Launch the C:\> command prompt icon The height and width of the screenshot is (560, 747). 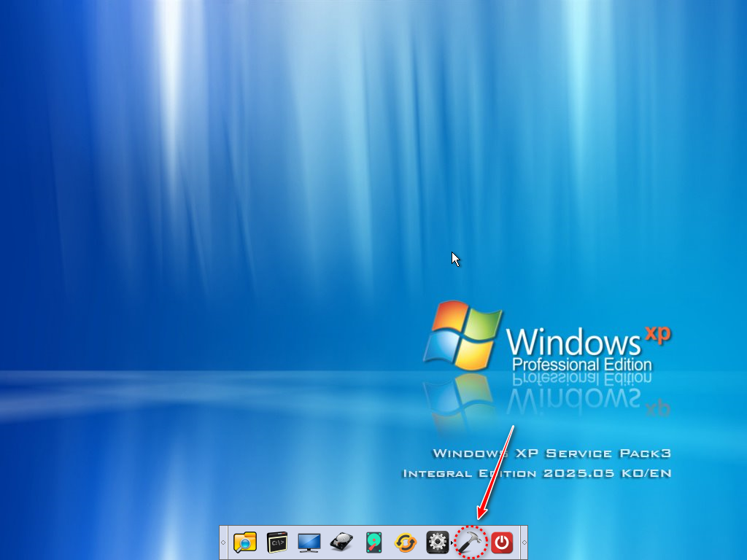[x=276, y=542]
